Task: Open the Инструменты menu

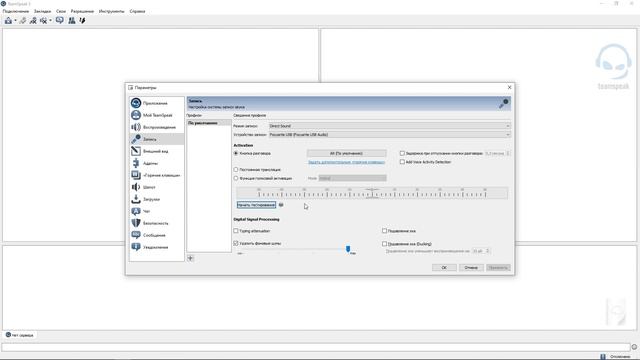Action: tap(111, 11)
